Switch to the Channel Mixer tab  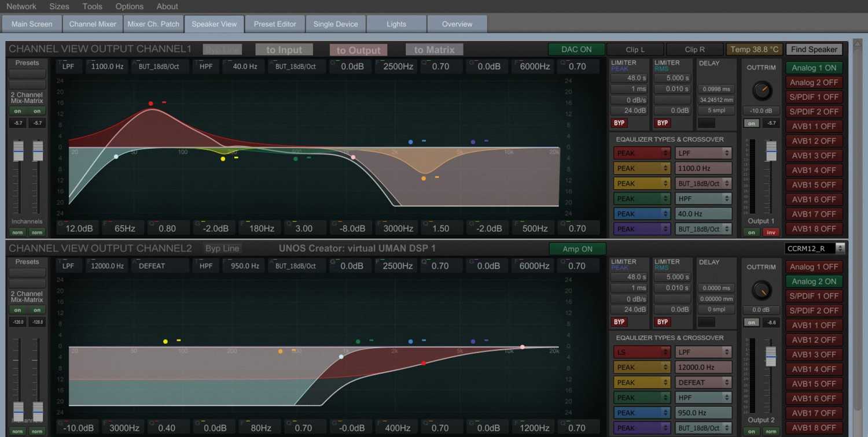pos(93,24)
